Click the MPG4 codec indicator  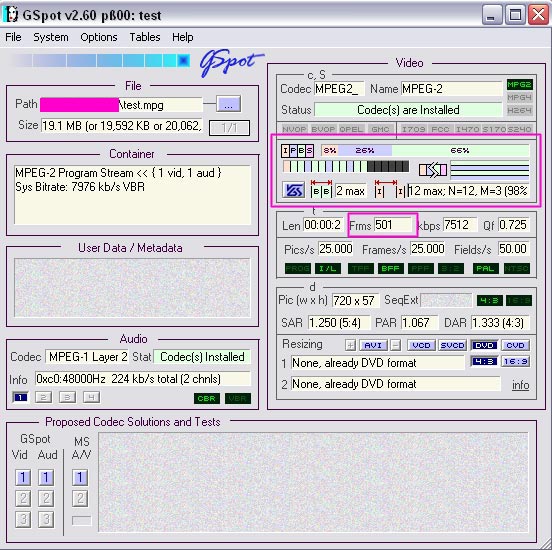pos(519,97)
